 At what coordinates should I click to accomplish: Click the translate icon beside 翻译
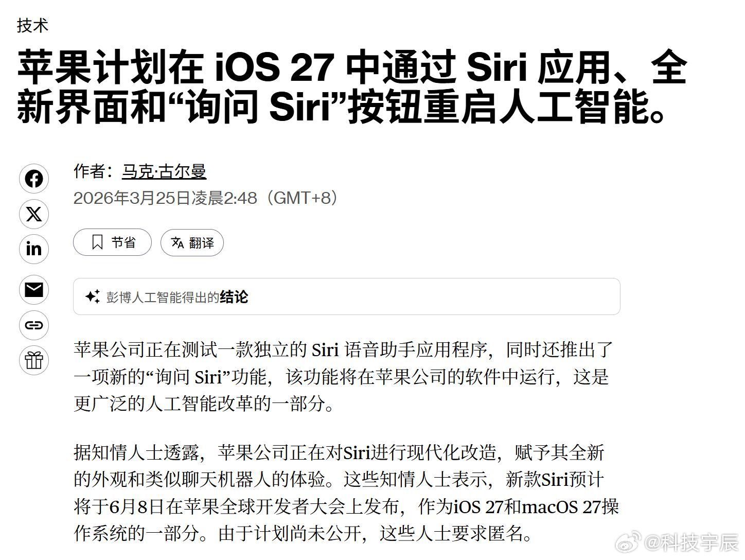tap(178, 242)
